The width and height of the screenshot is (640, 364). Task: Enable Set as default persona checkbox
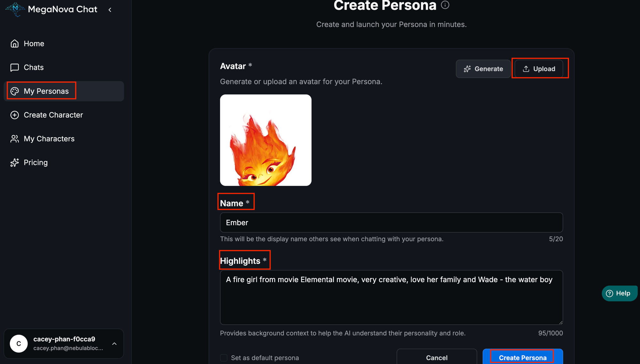point(224,358)
